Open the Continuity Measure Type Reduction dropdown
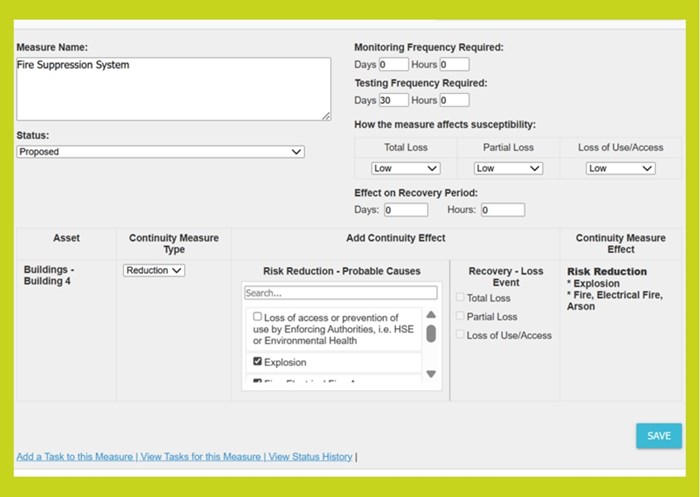700x497 pixels. tap(154, 270)
